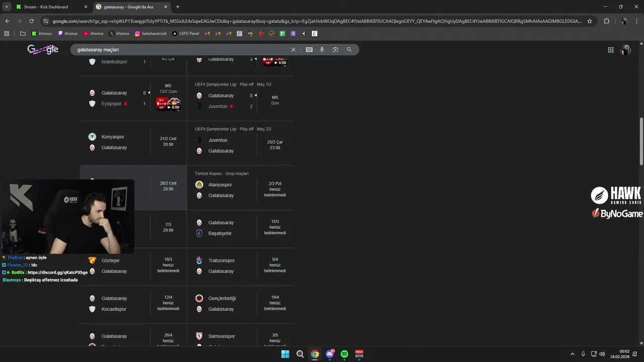644x362 pixels.
Task: Open the Kick khonus bookmark
Action: (42, 34)
